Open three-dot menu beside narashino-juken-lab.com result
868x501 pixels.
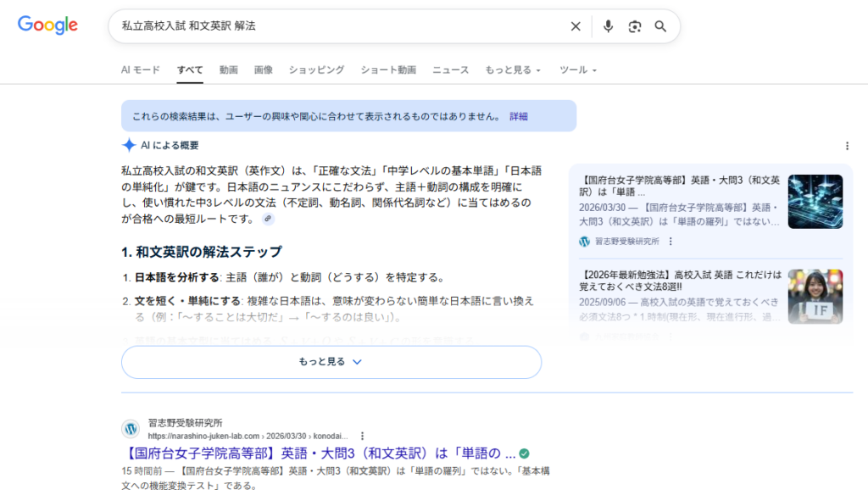point(362,435)
